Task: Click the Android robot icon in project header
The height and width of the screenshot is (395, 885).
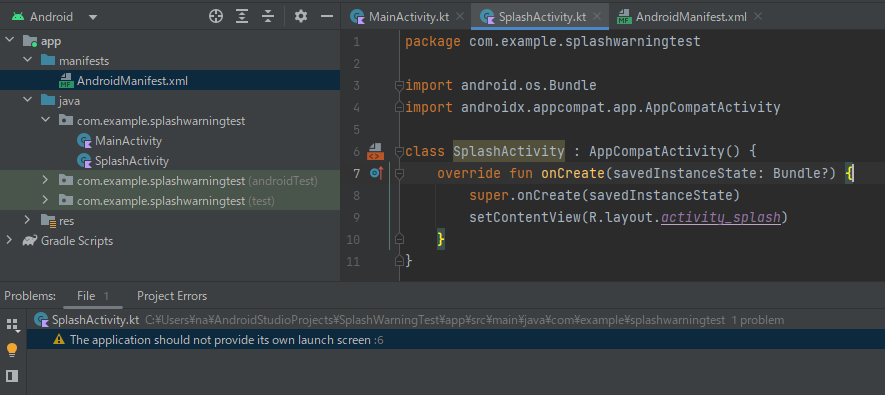Action: [18, 17]
